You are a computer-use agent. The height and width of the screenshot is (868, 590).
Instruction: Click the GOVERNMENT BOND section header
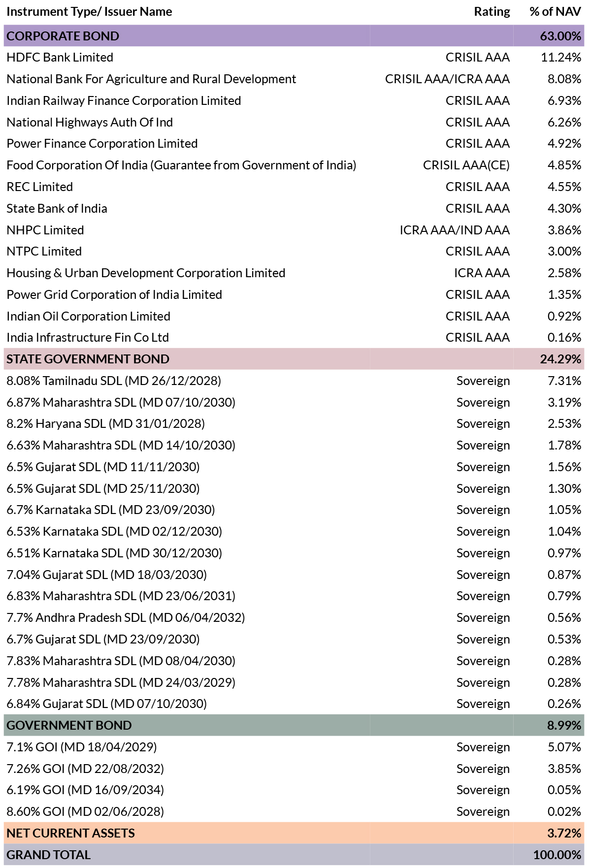point(294,725)
